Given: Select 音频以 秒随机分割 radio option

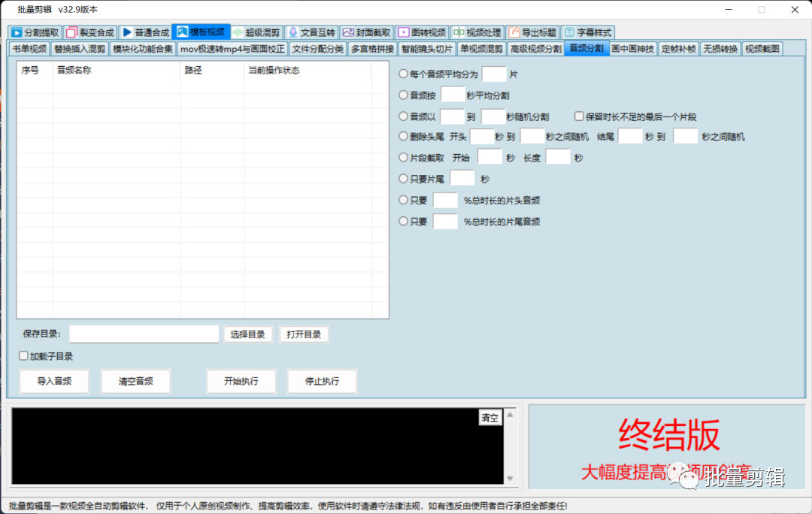Looking at the screenshot, I should [x=404, y=116].
